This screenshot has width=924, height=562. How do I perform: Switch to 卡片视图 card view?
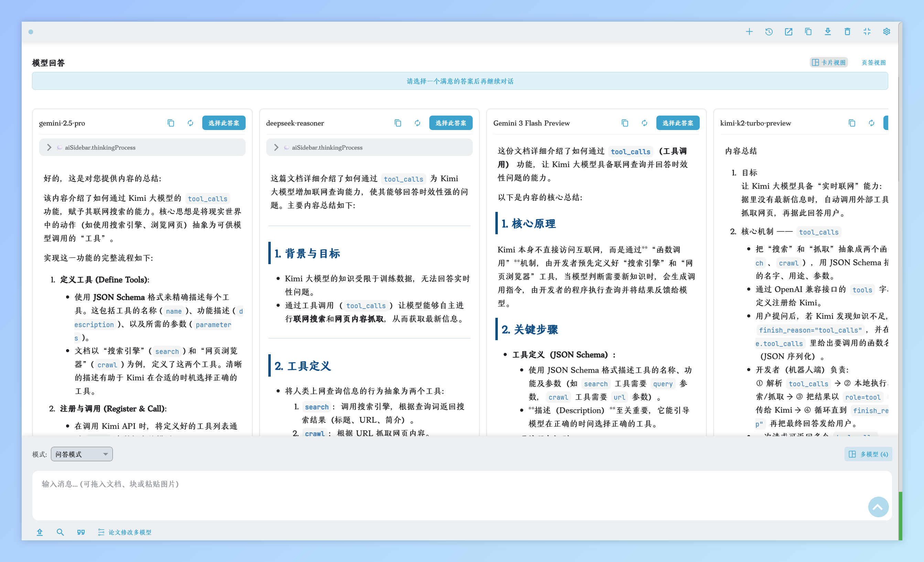point(829,62)
